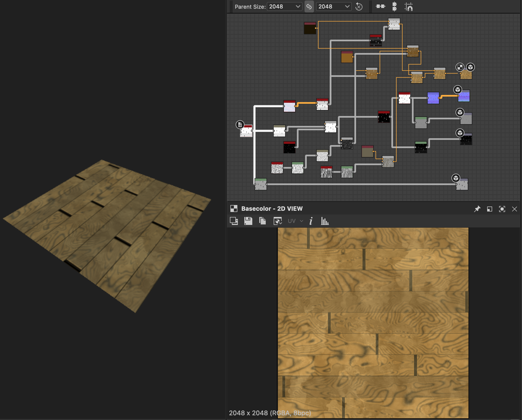This screenshot has height=420, width=522.
Task: Click the tiling display mode icon in 2D view
Action: click(x=234, y=221)
